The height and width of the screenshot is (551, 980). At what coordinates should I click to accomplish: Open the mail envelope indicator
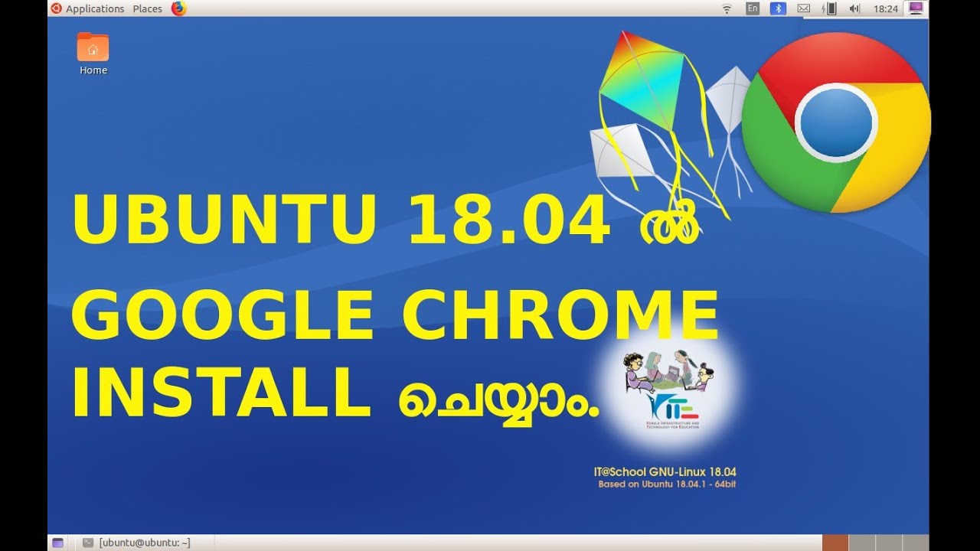[803, 8]
